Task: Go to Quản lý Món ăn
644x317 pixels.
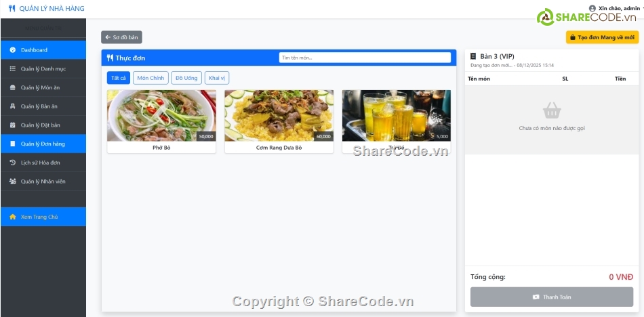Action: pyautogui.click(x=43, y=87)
